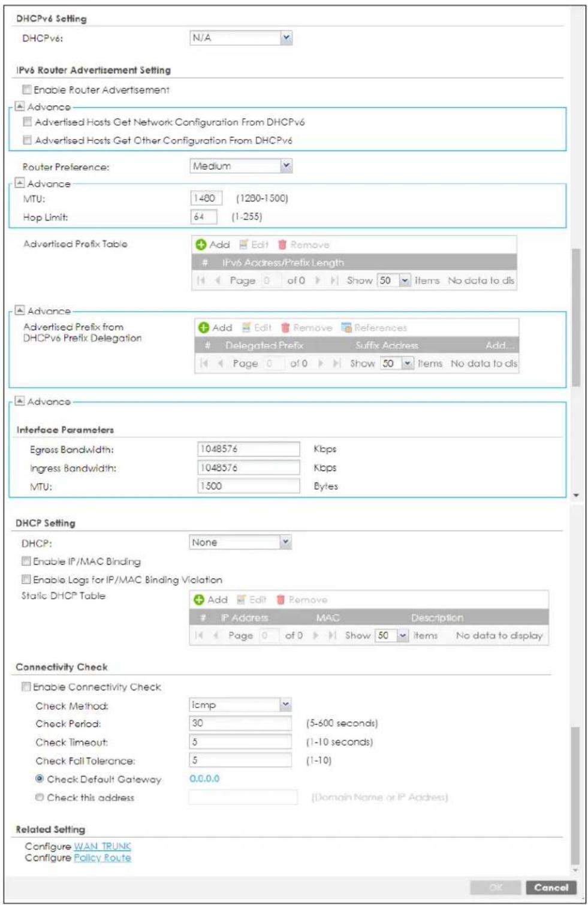Click Add in DHCPv6 Prefix Delegation table
Image resolution: width=588 pixels, height=905 pixels.
[x=216, y=328]
